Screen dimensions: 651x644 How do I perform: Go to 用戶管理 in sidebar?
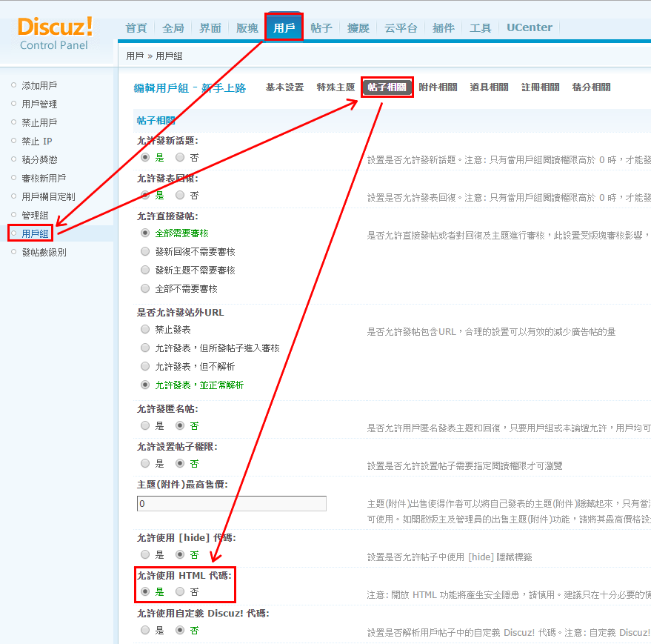click(x=39, y=104)
